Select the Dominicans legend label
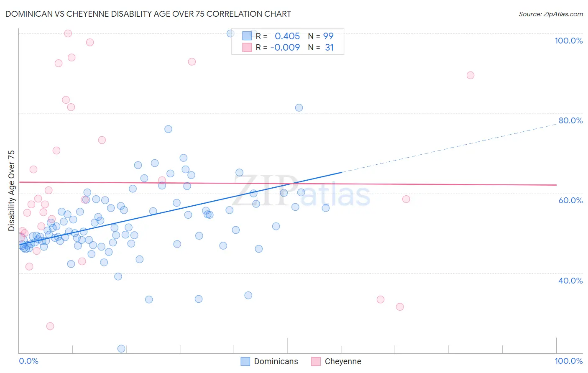 (x=276, y=361)
